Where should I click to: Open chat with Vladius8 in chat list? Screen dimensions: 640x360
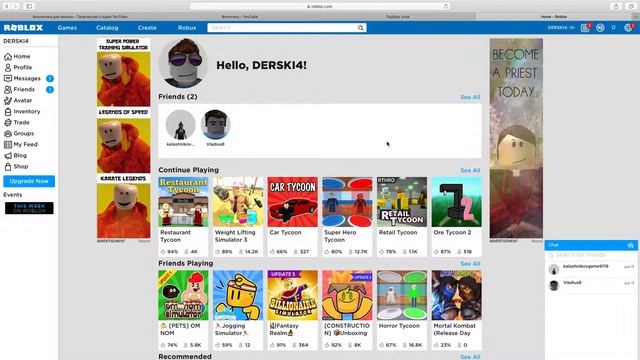click(591, 285)
